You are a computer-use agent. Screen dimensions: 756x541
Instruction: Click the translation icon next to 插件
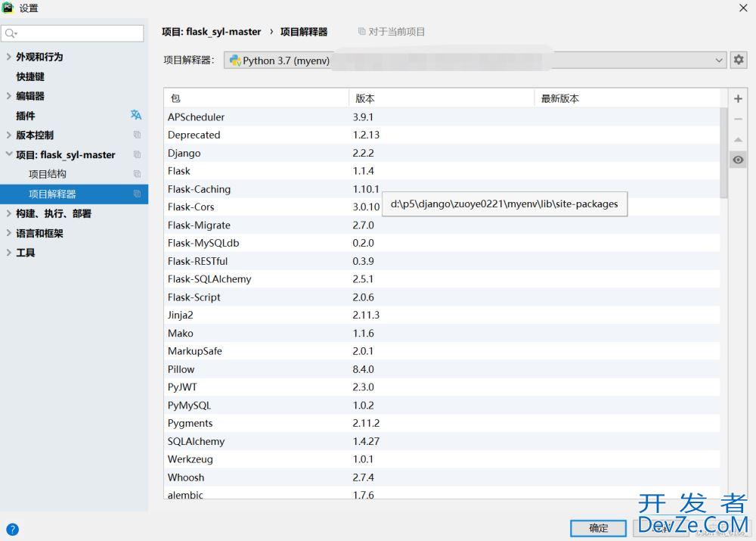tap(136, 115)
